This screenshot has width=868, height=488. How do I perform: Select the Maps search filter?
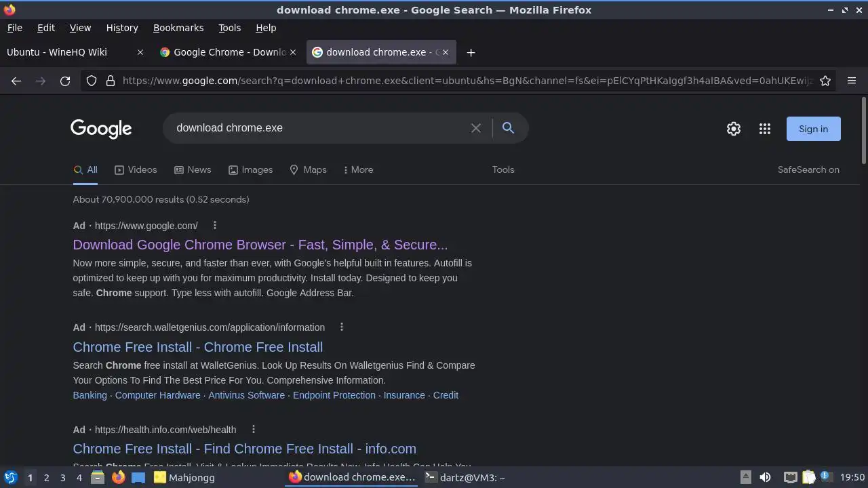308,169
